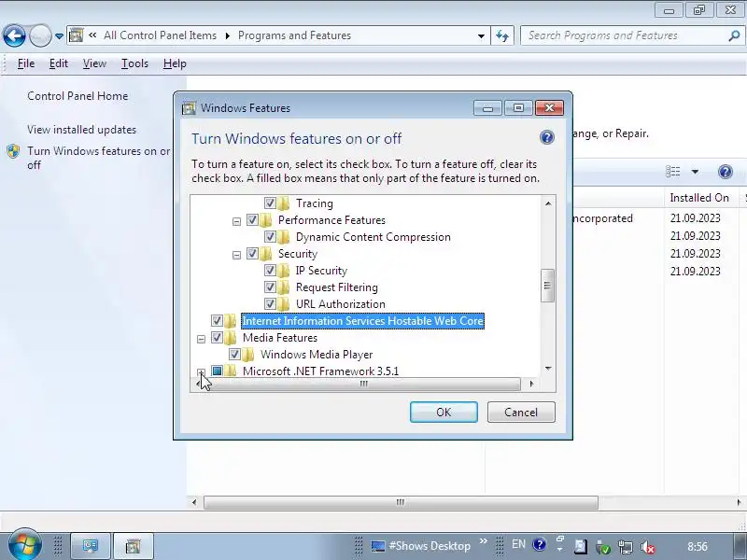Click in Search Programs and Features box

624,35
